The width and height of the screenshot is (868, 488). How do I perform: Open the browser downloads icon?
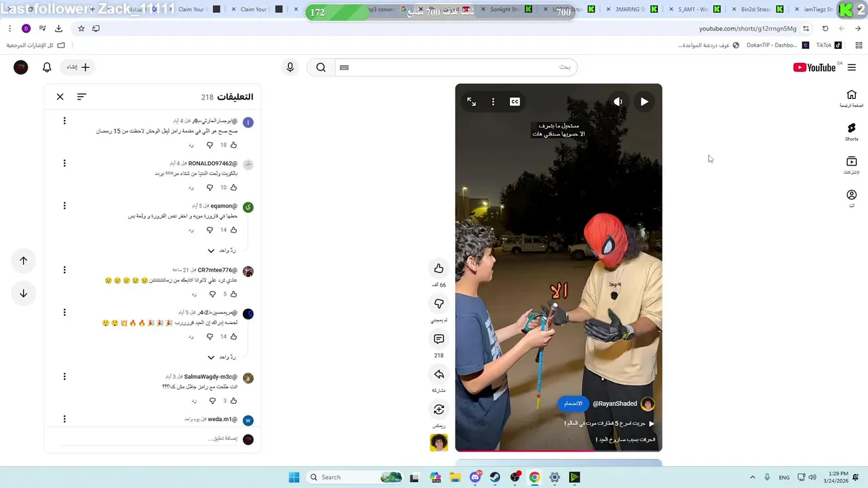(58, 28)
